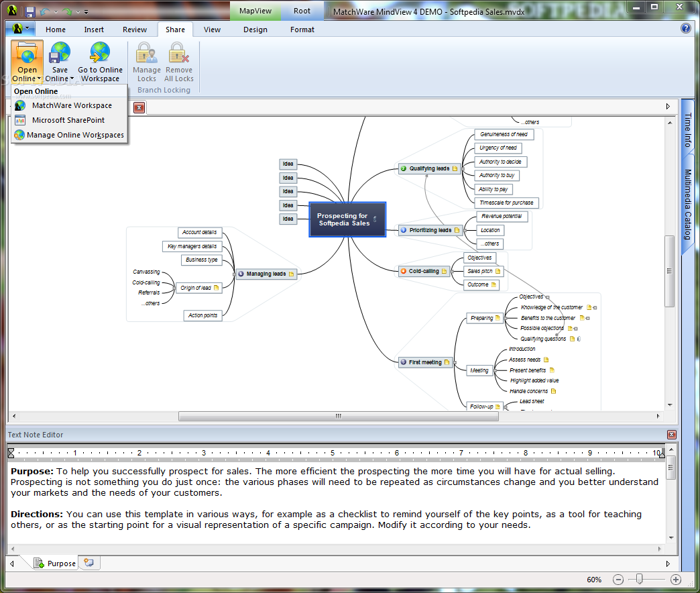The width and height of the screenshot is (700, 593).
Task: Click Go to Online Workspace icon
Action: [100, 53]
